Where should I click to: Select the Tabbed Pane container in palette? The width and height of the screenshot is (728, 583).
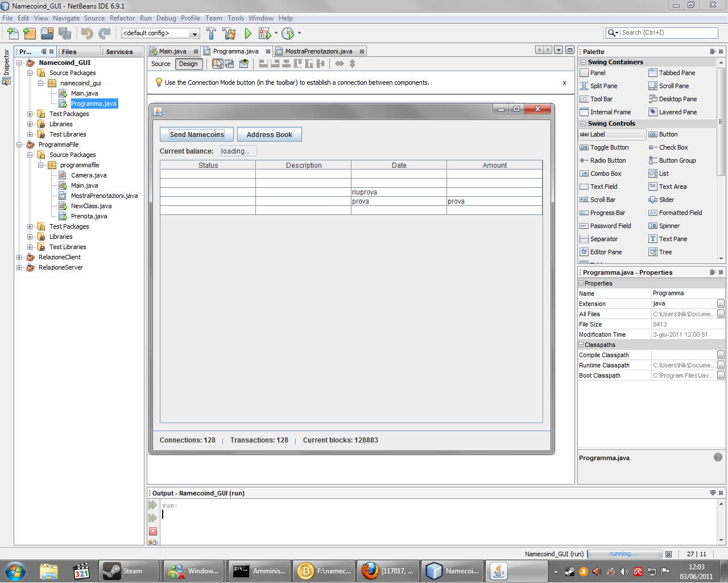click(x=672, y=73)
